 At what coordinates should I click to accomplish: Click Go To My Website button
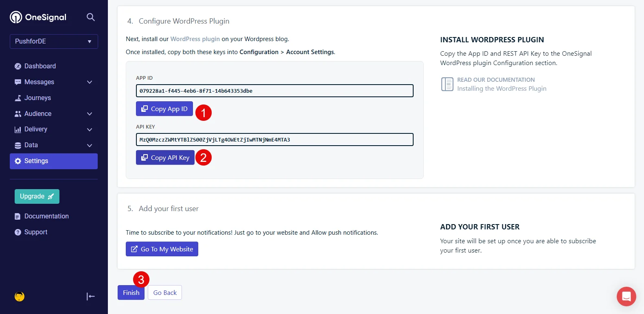click(162, 249)
